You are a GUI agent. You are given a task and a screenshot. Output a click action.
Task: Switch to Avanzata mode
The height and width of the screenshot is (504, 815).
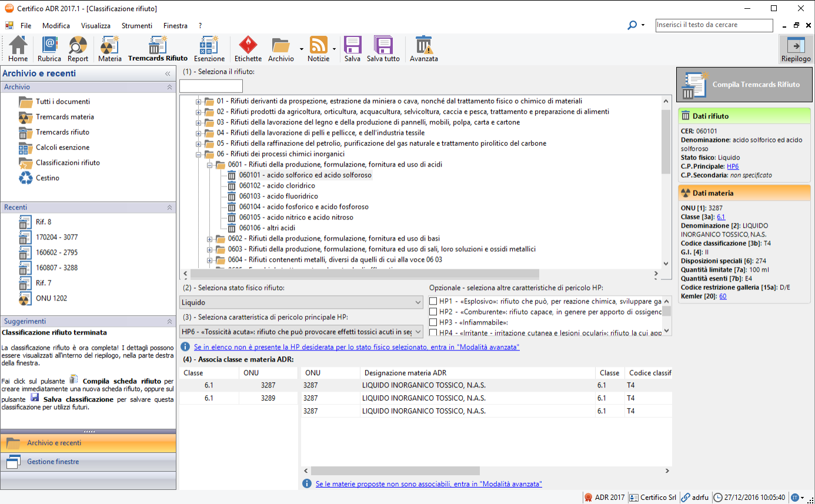point(423,49)
